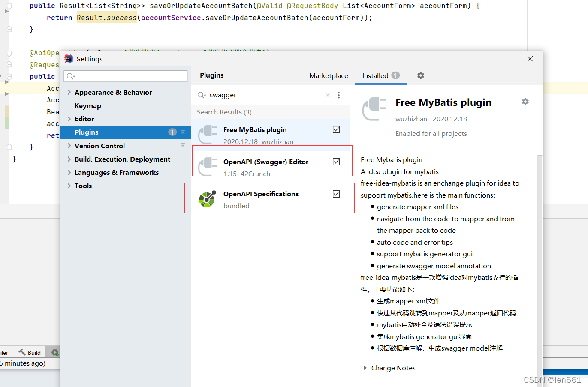Expand the Change Notes section
The width and height of the screenshot is (588, 387).
[x=365, y=368]
